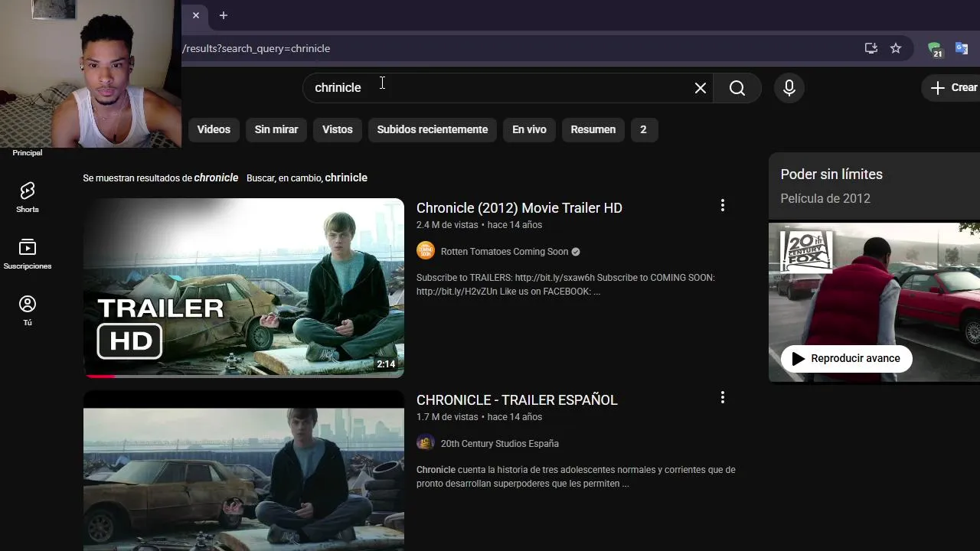Open CHRONICLE - TRAILER ESPAÑOL thumbnail

(x=243, y=471)
